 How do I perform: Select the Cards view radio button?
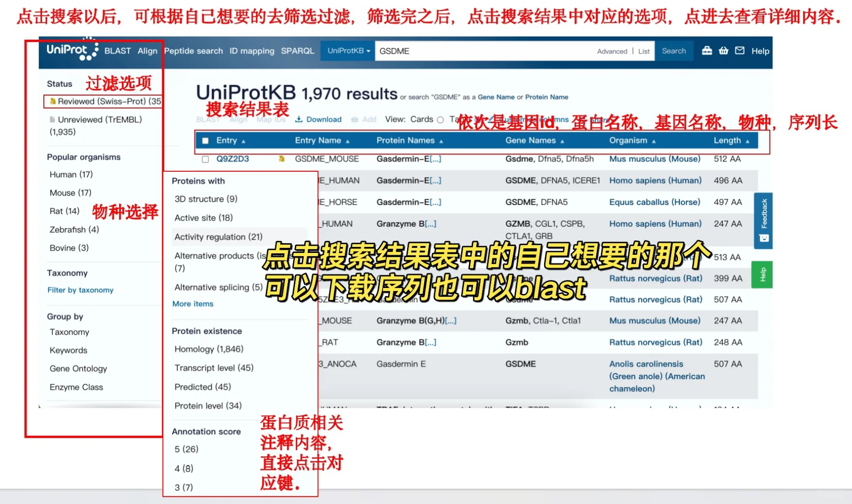coord(440,120)
